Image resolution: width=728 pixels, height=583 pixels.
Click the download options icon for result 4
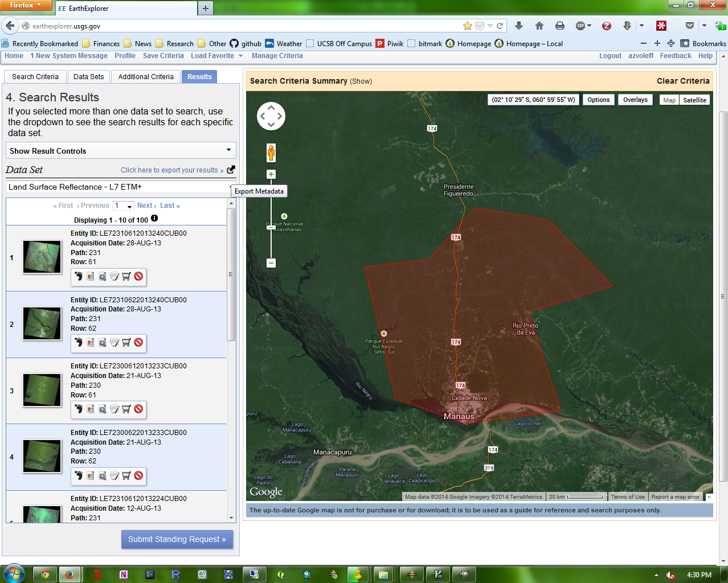pos(114,476)
